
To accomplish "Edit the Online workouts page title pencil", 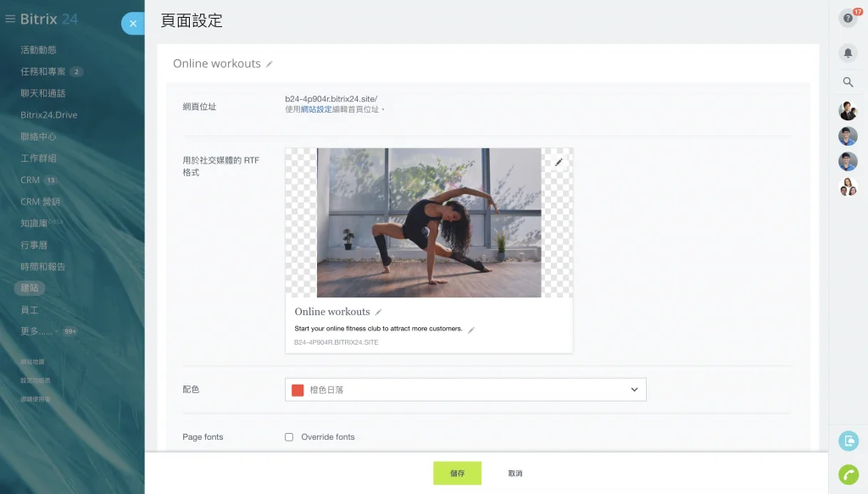I will (270, 64).
